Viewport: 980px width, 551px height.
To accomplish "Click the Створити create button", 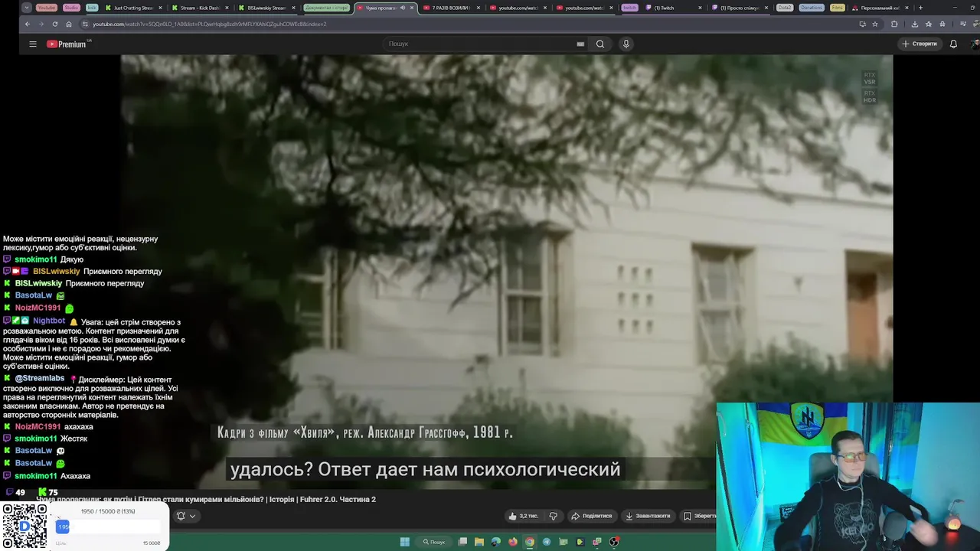I will 920,44.
